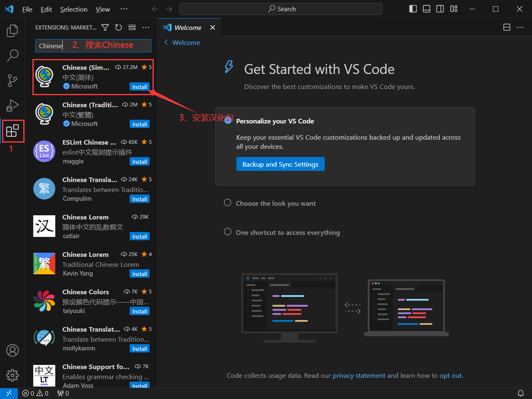Open extensions views and more actions
Screen dimensions: 532x399
click(145, 27)
